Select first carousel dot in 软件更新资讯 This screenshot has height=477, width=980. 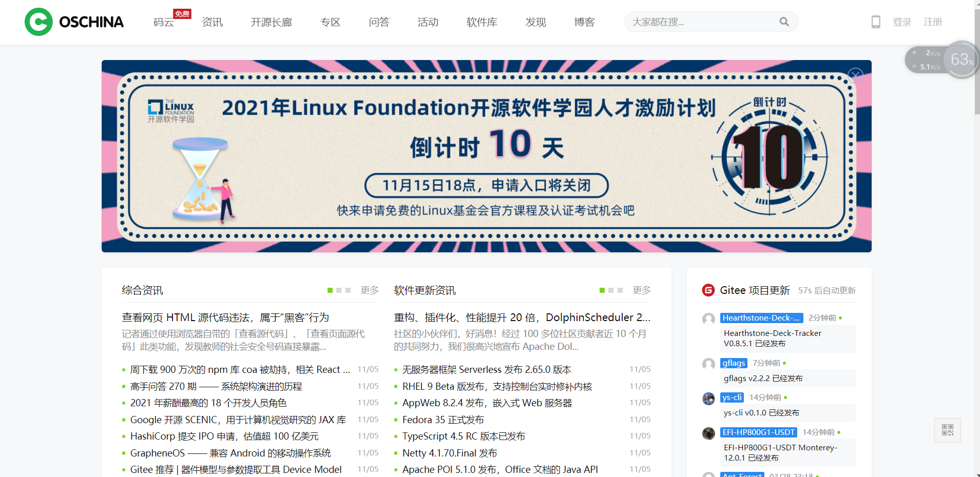pos(602,290)
